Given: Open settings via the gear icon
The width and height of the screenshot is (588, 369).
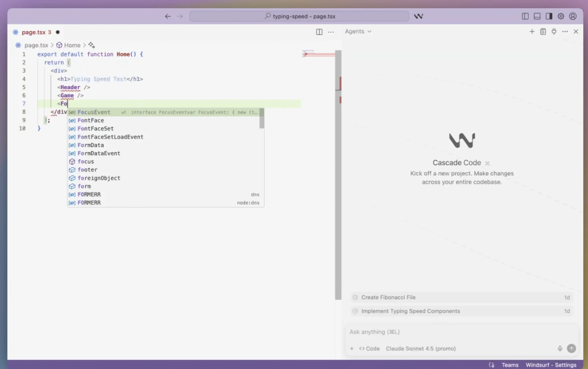Looking at the screenshot, I should [561, 16].
